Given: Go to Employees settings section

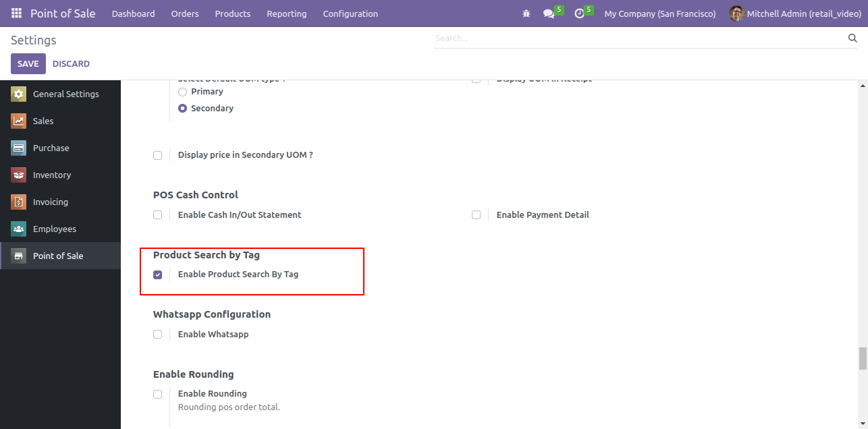Looking at the screenshot, I should [60, 229].
